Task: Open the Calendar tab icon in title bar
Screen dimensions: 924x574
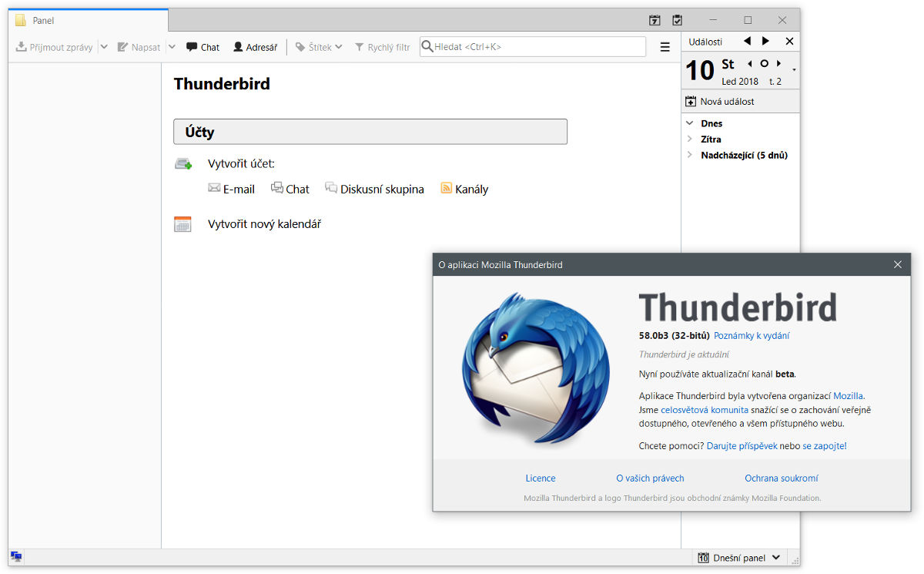Action: pyautogui.click(x=654, y=20)
